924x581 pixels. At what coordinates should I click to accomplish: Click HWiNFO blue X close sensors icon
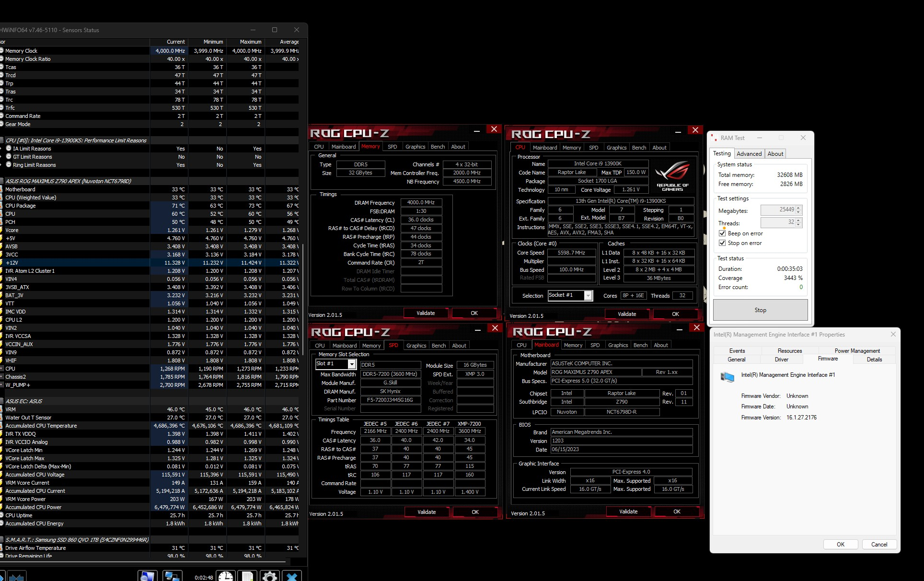(x=291, y=576)
